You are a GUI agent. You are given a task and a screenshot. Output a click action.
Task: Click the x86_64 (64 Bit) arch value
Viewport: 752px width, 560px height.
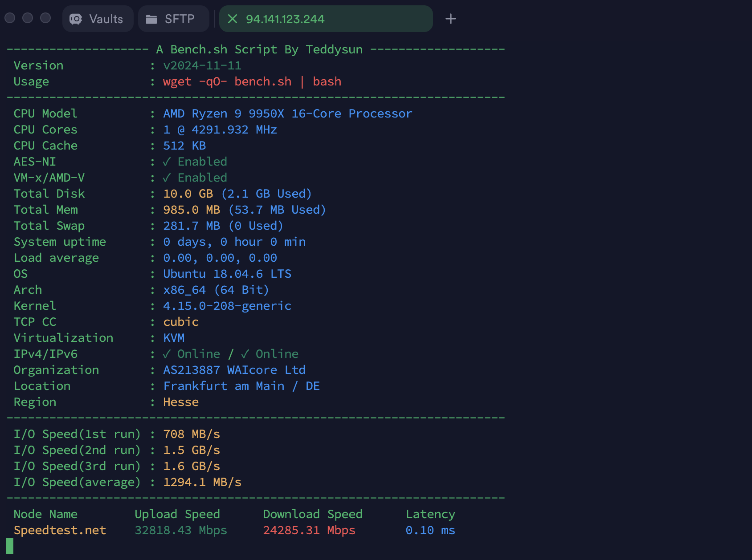(216, 290)
